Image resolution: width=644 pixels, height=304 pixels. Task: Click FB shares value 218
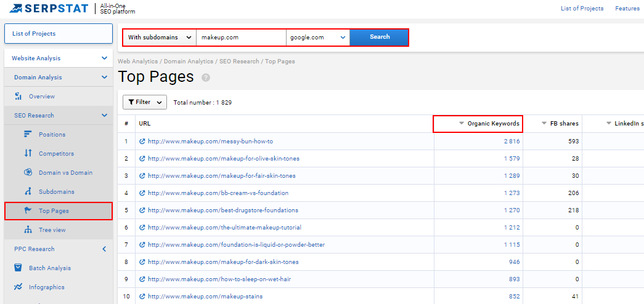[x=574, y=210]
